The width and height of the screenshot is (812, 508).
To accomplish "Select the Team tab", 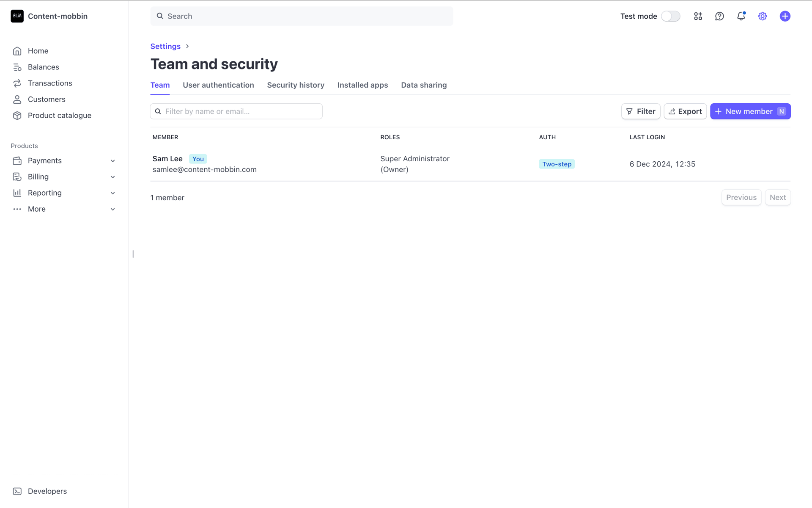I will pyautogui.click(x=160, y=85).
